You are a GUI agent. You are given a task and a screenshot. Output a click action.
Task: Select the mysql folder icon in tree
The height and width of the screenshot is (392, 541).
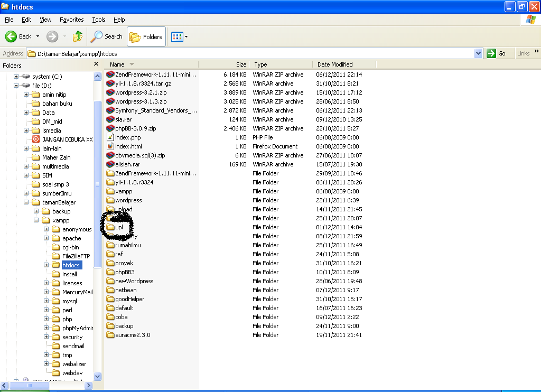(x=56, y=301)
